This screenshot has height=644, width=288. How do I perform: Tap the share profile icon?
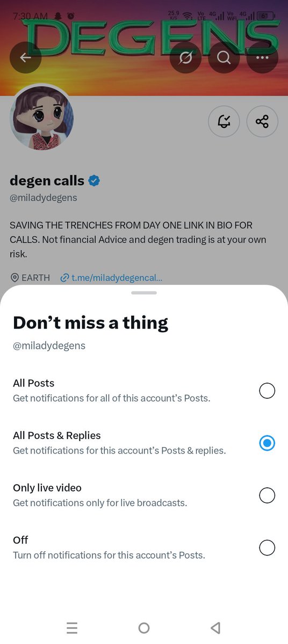tap(262, 122)
